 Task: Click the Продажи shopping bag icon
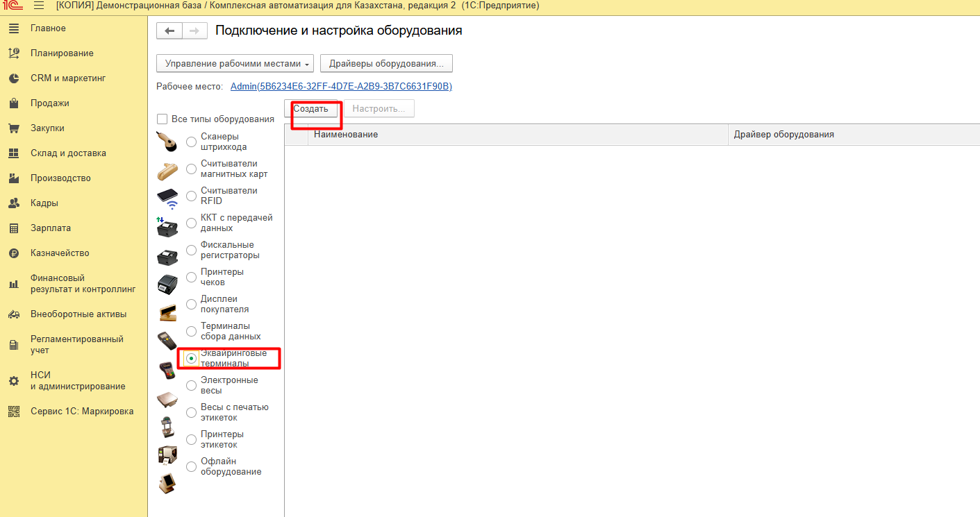(14, 103)
